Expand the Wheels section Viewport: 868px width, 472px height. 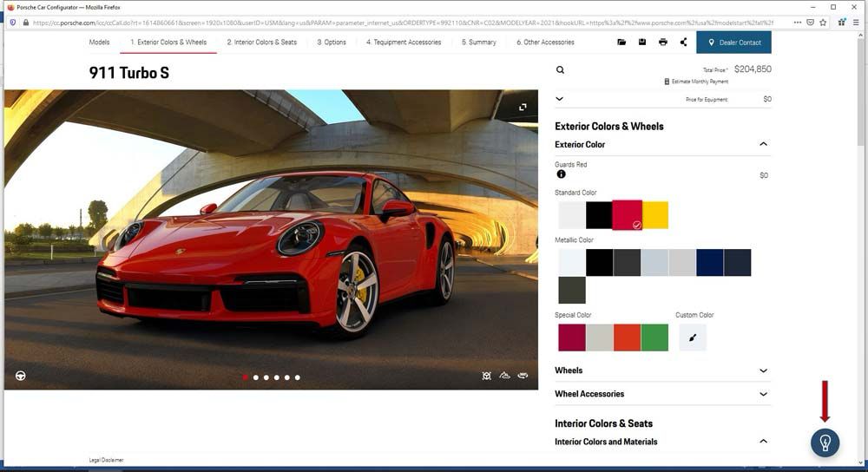coord(763,370)
